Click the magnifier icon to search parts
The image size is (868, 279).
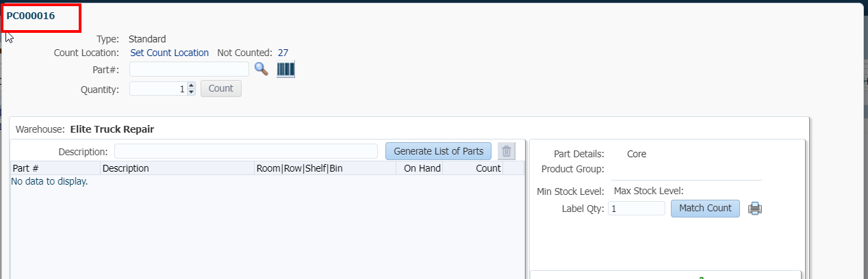[x=260, y=68]
